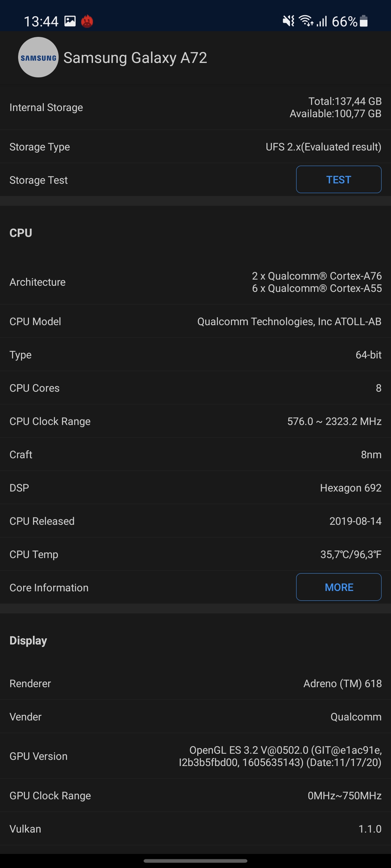Tap the mobile signal strength icon
This screenshot has width=391, height=868.
point(321,21)
